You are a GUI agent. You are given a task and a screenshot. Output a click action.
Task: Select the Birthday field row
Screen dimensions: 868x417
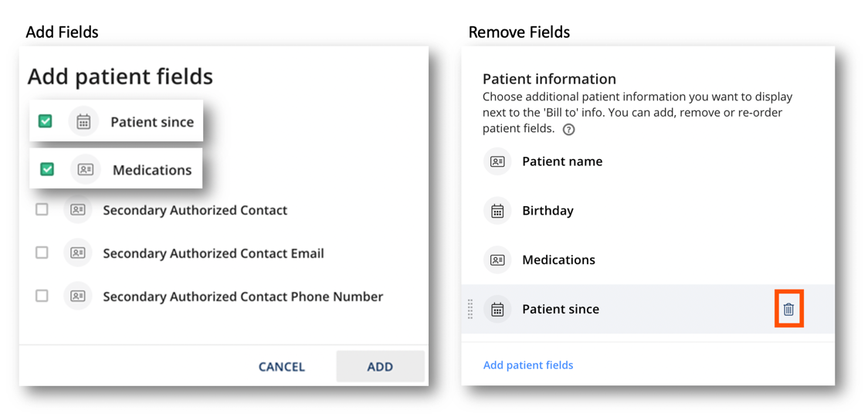coord(648,211)
